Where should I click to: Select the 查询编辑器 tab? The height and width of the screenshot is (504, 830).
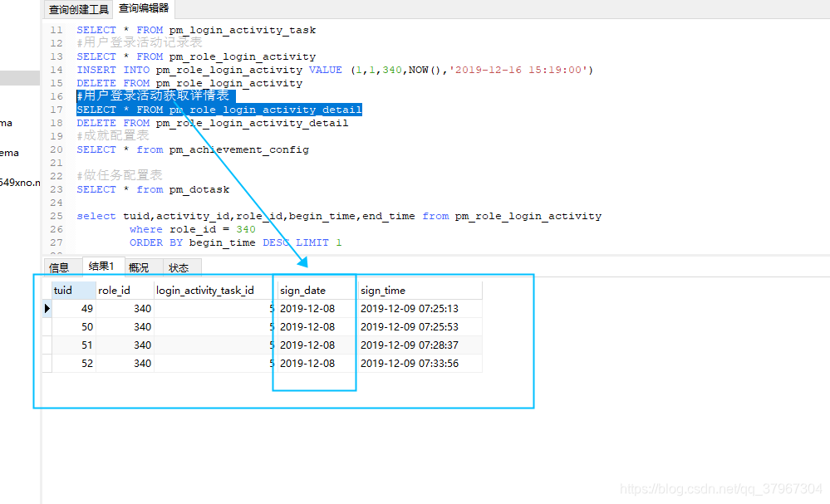pos(144,8)
